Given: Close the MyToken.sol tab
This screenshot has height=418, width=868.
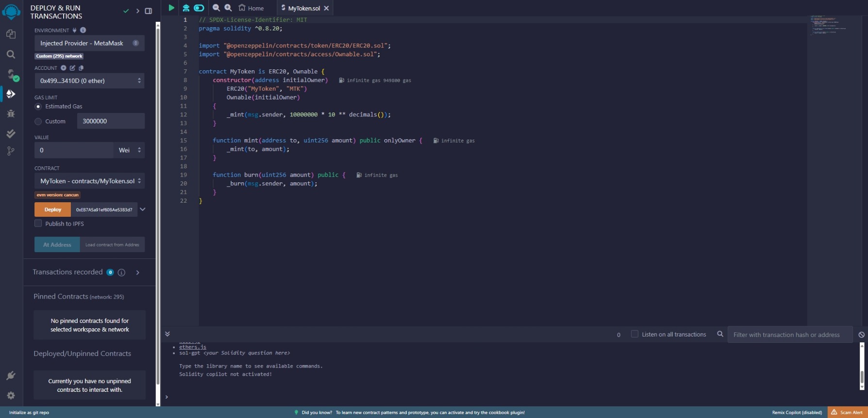Looking at the screenshot, I should point(326,8).
